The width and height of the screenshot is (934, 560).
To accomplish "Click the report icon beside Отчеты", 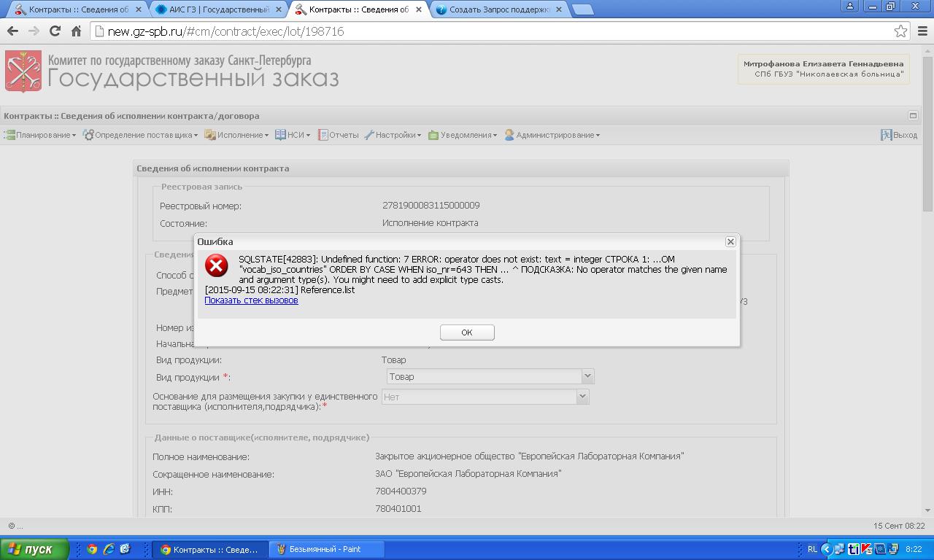I will [x=323, y=135].
